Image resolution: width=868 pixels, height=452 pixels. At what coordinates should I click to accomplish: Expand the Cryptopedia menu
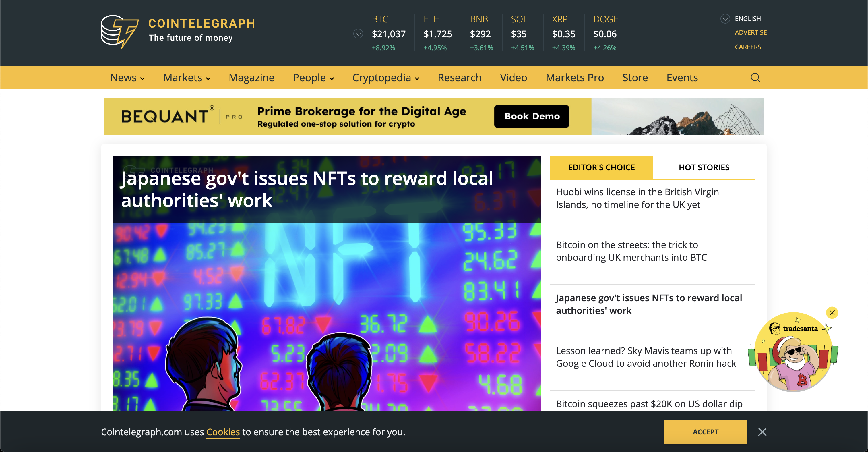[386, 78]
